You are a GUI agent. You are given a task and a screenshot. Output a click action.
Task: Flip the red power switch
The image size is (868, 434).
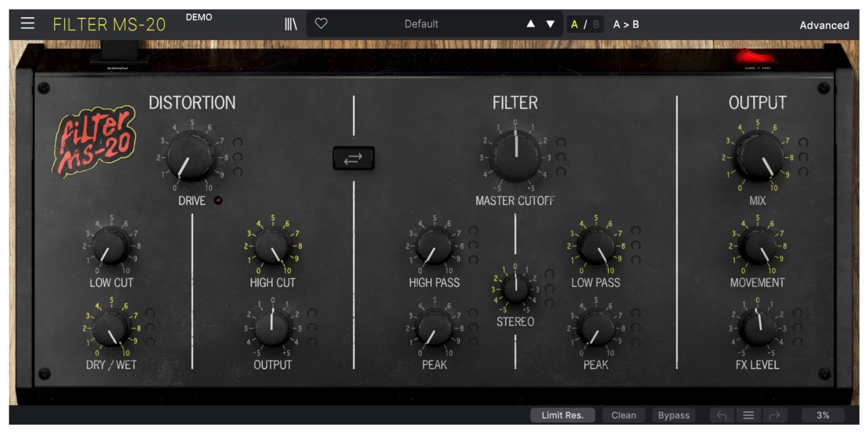point(755,58)
